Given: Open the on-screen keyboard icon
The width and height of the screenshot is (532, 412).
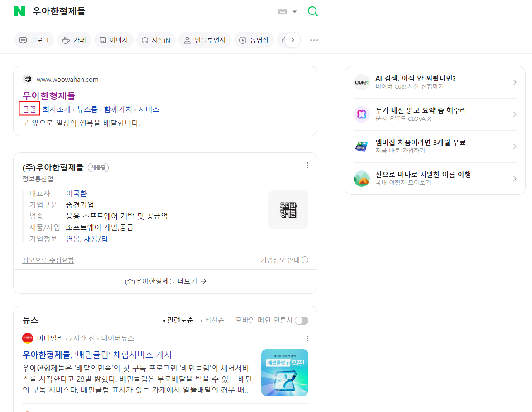Looking at the screenshot, I should coord(282,11).
